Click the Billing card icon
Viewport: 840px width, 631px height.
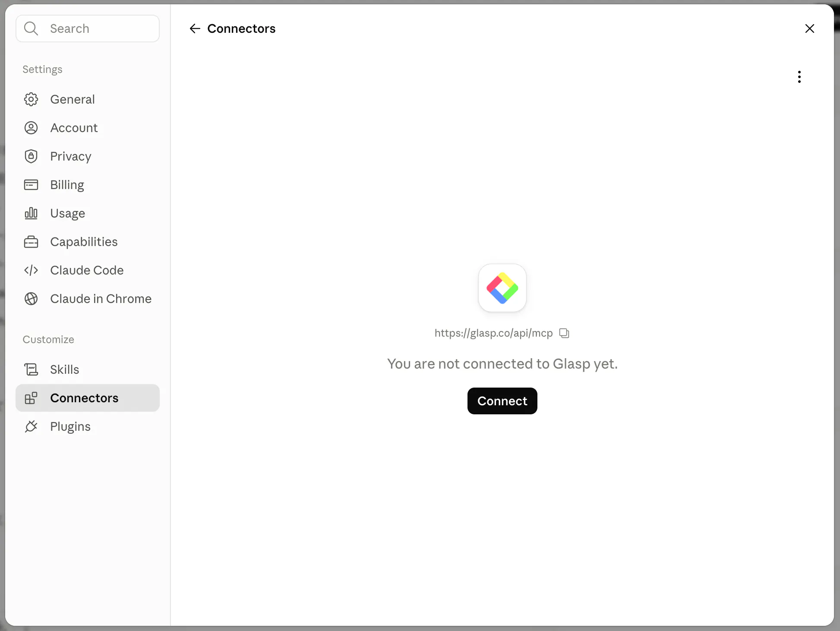tap(31, 185)
